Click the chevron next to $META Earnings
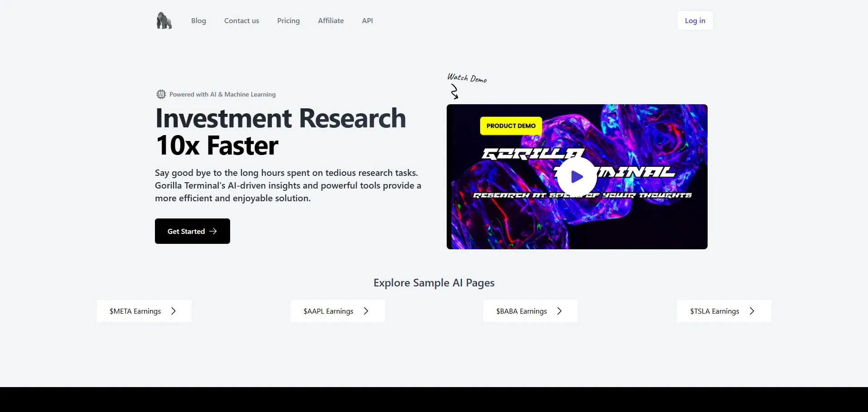The image size is (868, 412). point(174,311)
